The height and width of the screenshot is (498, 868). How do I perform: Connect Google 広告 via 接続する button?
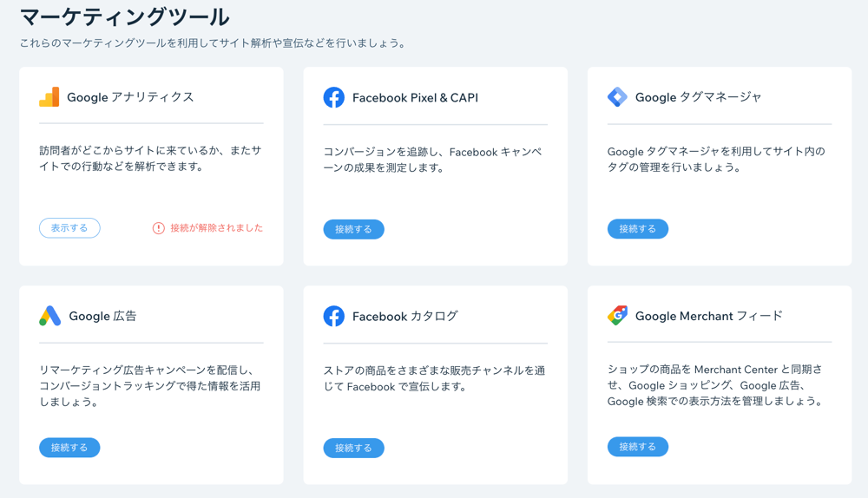tap(69, 448)
